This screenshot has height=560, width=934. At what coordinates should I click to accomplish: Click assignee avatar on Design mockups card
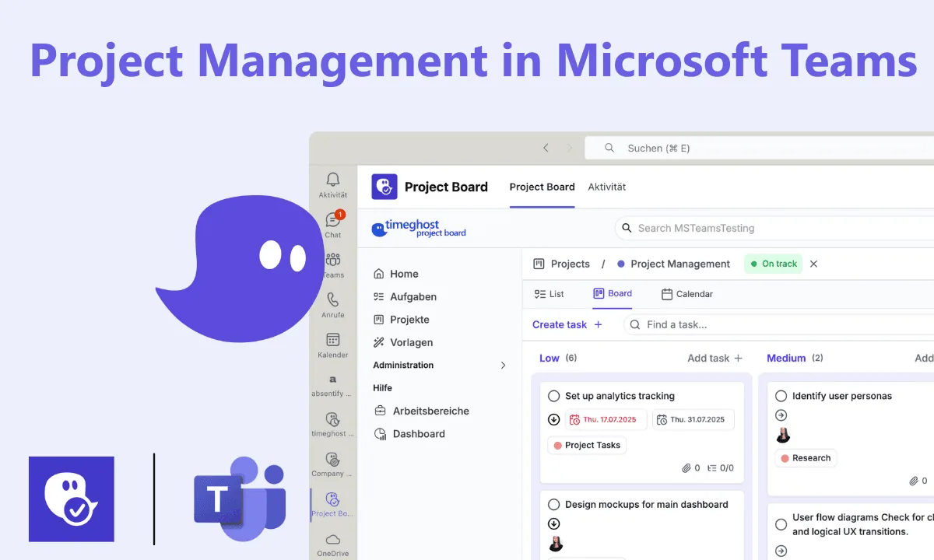click(556, 544)
